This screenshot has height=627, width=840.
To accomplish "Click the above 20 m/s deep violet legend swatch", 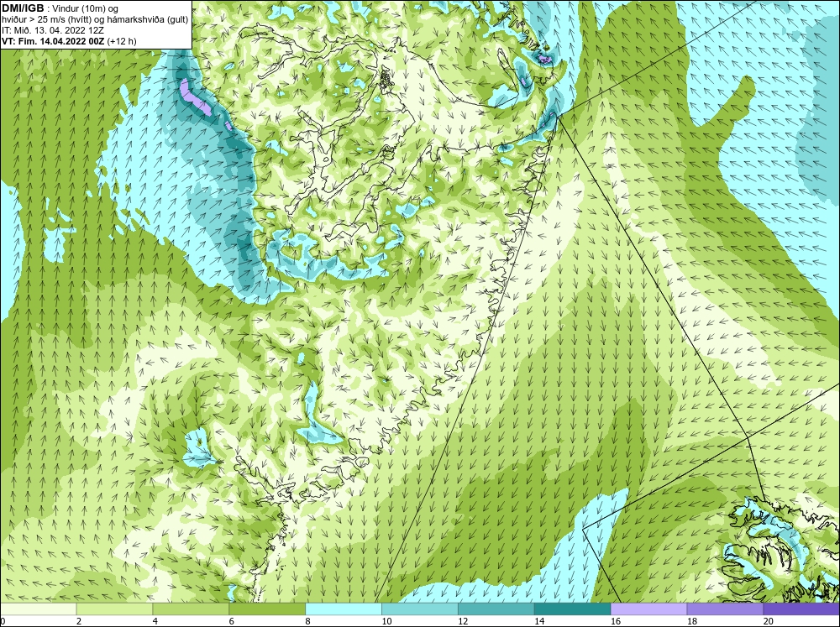I will (x=801, y=609).
